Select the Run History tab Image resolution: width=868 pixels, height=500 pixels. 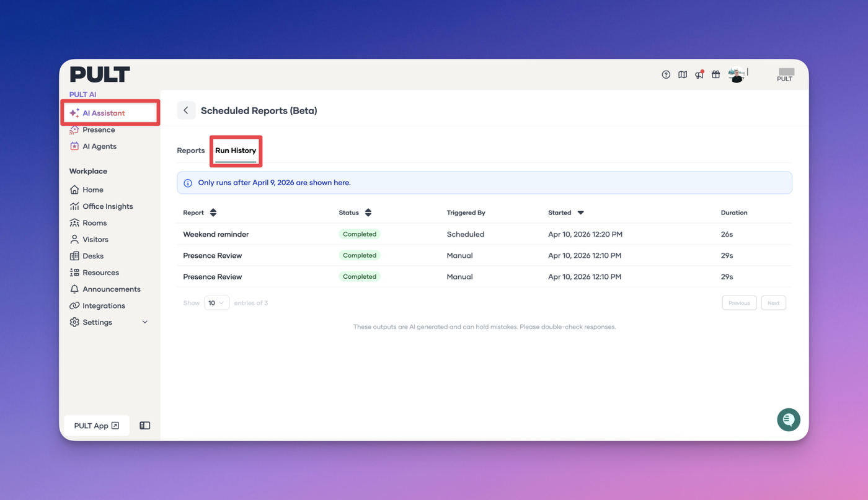(236, 151)
